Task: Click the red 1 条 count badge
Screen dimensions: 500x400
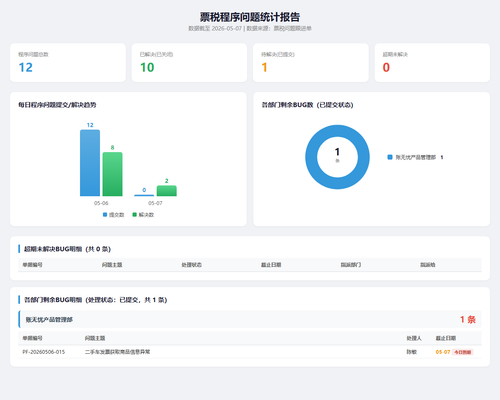Action: pyautogui.click(x=468, y=319)
